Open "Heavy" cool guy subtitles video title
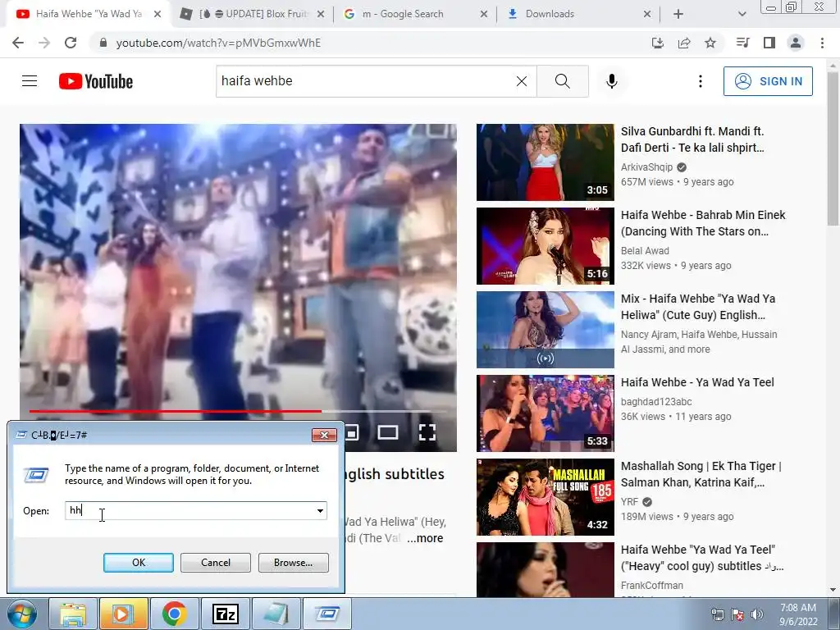The width and height of the screenshot is (840, 630). coord(702,558)
